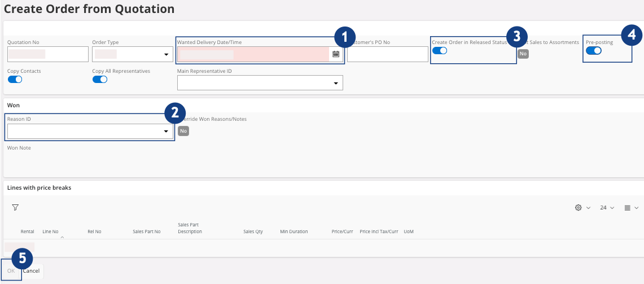
Task: Focus the Quotation No input field
Action: (48, 54)
